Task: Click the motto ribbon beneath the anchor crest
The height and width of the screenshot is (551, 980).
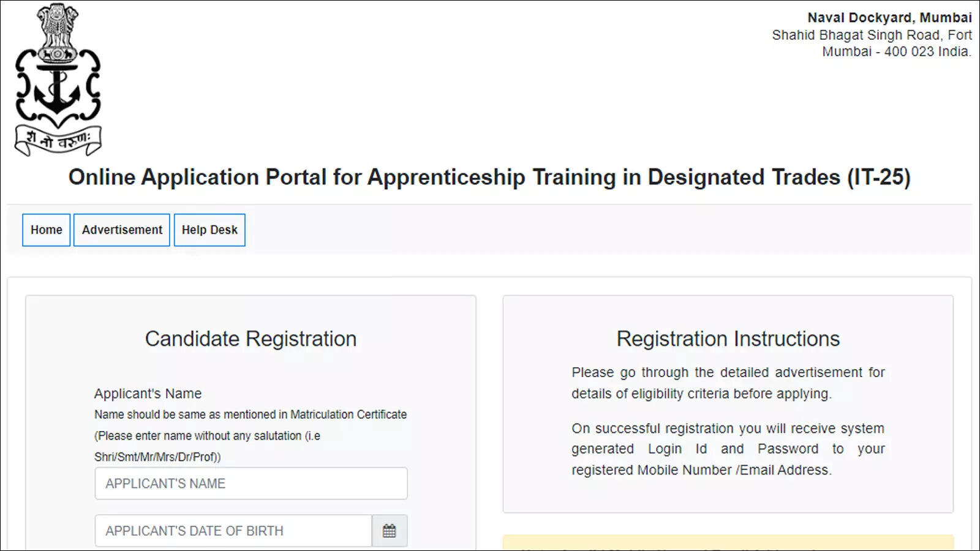Action: pos(58,140)
